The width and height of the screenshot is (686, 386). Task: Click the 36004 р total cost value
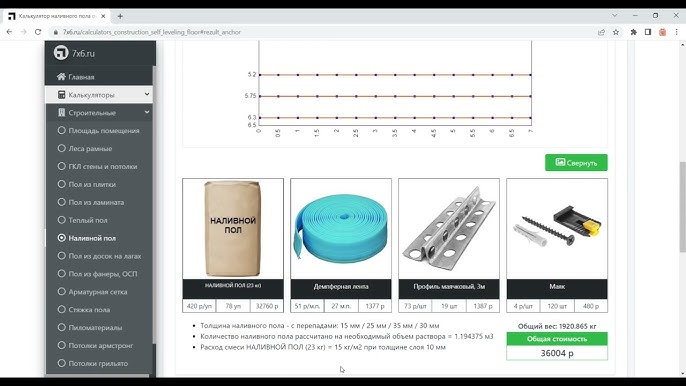coord(557,353)
